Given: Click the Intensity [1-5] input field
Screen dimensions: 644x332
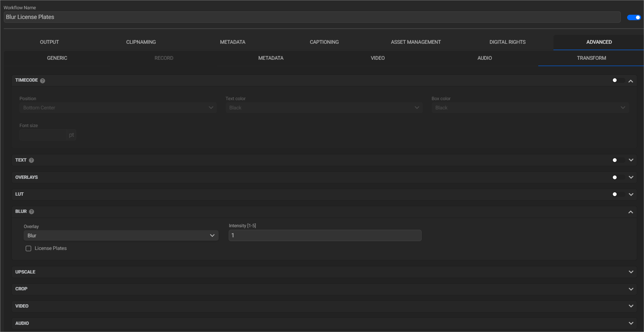Looking at the screenshot, I should click(x=325, y=236).
